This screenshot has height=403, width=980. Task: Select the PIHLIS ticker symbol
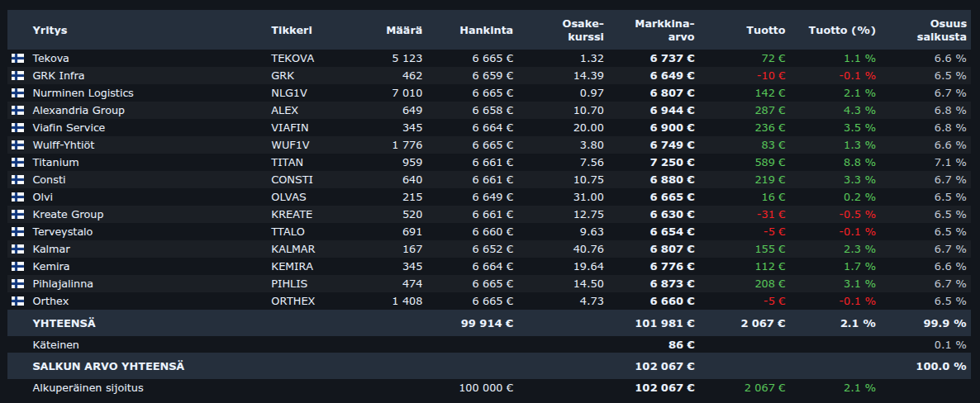288,284
